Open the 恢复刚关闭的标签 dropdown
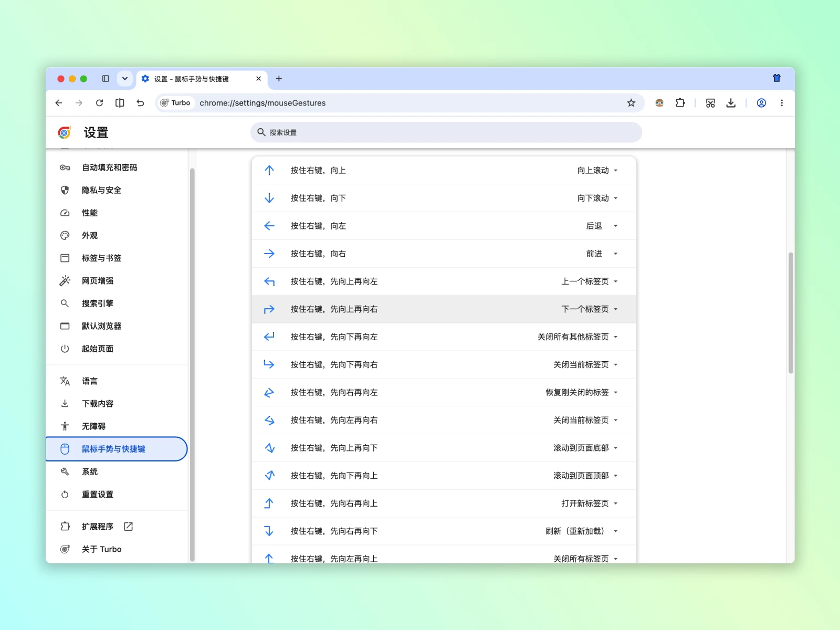The height and width of the screenshot is (630, 840). [x=582, y=393]
